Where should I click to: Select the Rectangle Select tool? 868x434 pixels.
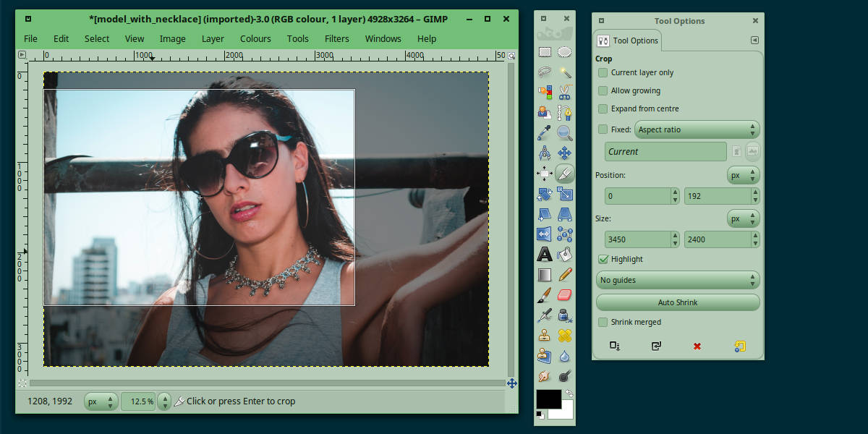click(x=545, y=51)
